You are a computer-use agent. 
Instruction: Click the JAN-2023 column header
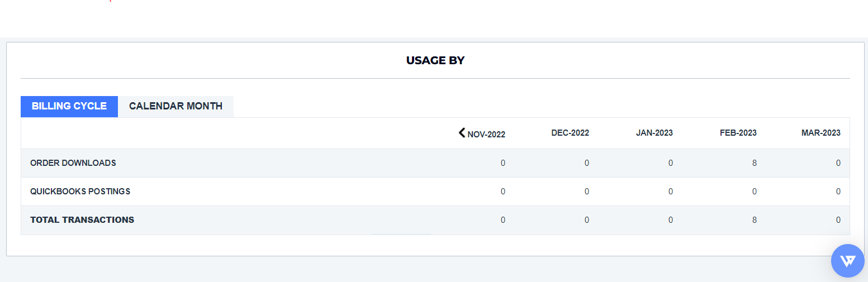[654, 133]
